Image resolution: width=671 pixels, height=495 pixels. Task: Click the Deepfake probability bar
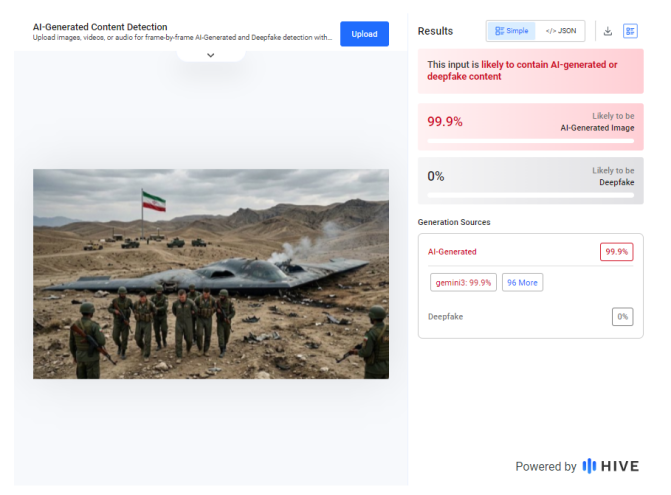[x=530, y=195]
